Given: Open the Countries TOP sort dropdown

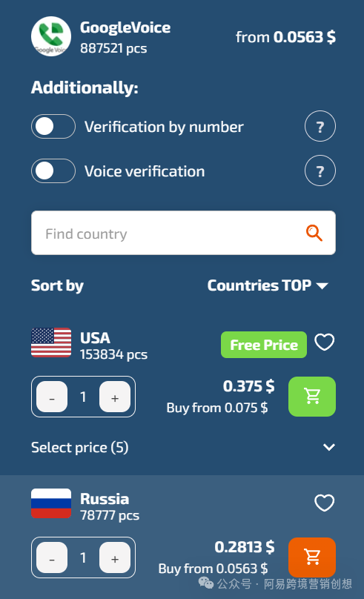Looking at the screenshot, I should 268,285.
